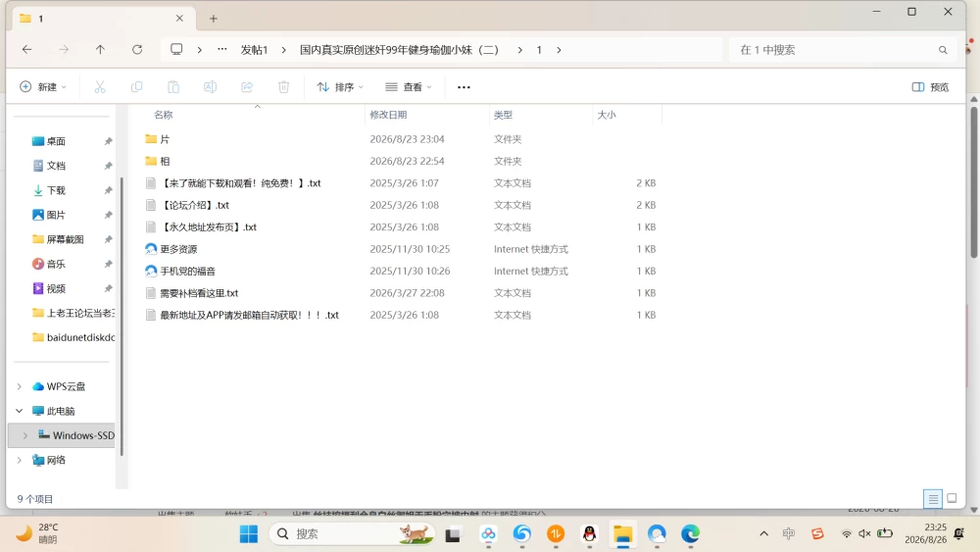
Task: Open 视频 in the sidebar
Action: click(56, 289)
